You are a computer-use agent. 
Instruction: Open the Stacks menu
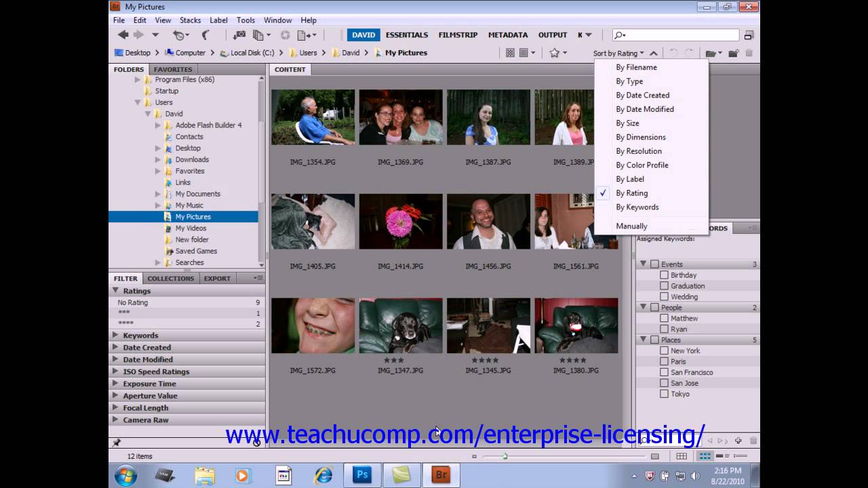(190, 20)
